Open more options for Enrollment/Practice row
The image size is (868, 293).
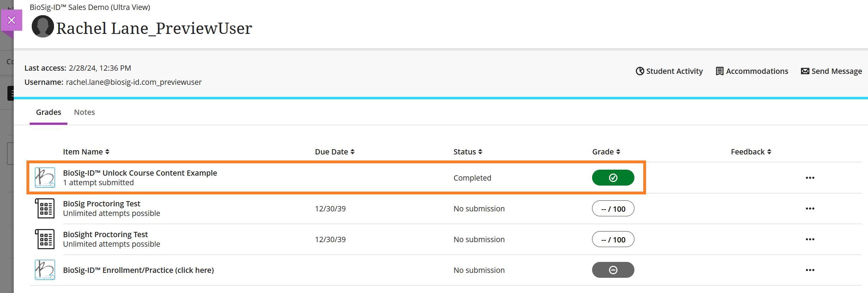810,270
